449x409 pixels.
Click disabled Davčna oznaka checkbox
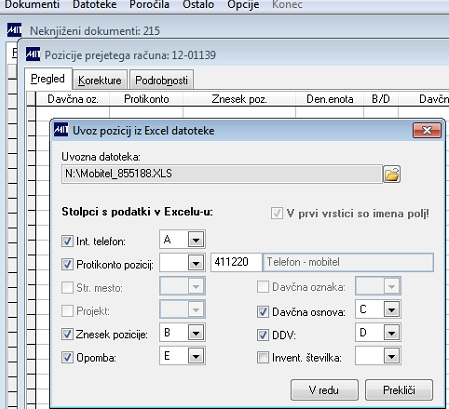(263, 287)
